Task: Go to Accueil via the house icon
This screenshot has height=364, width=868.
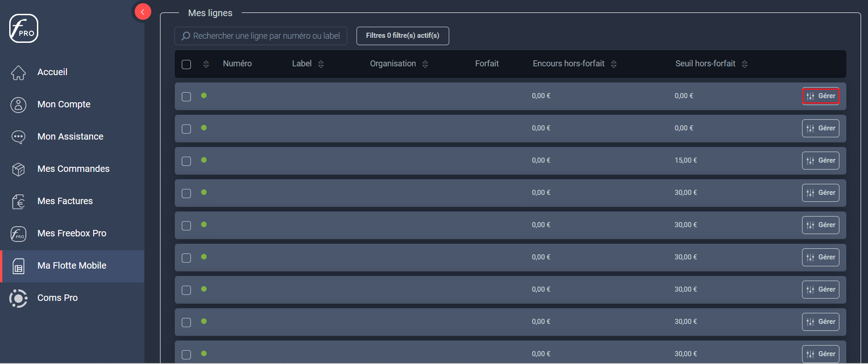Action: [18, 72]
